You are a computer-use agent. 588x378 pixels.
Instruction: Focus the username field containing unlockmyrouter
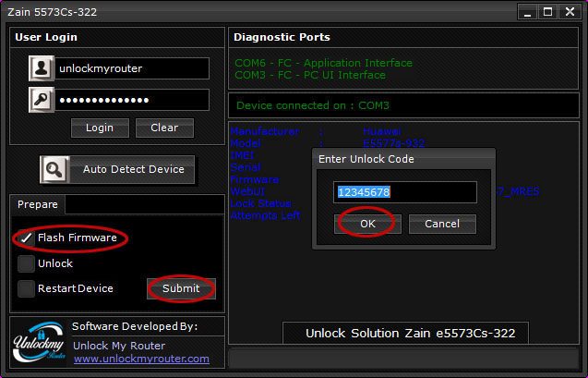click(x=132, y=68)
